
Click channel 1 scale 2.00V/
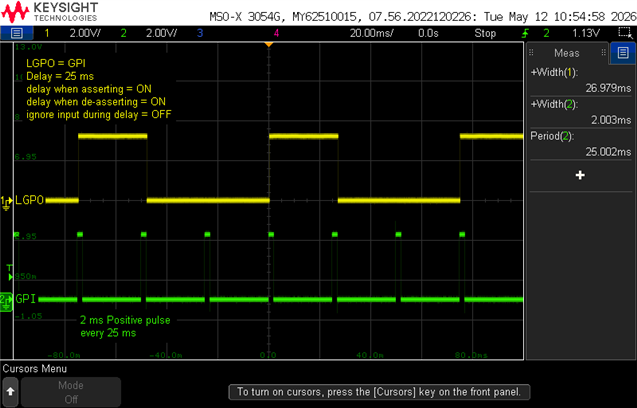tap(85, 33)
